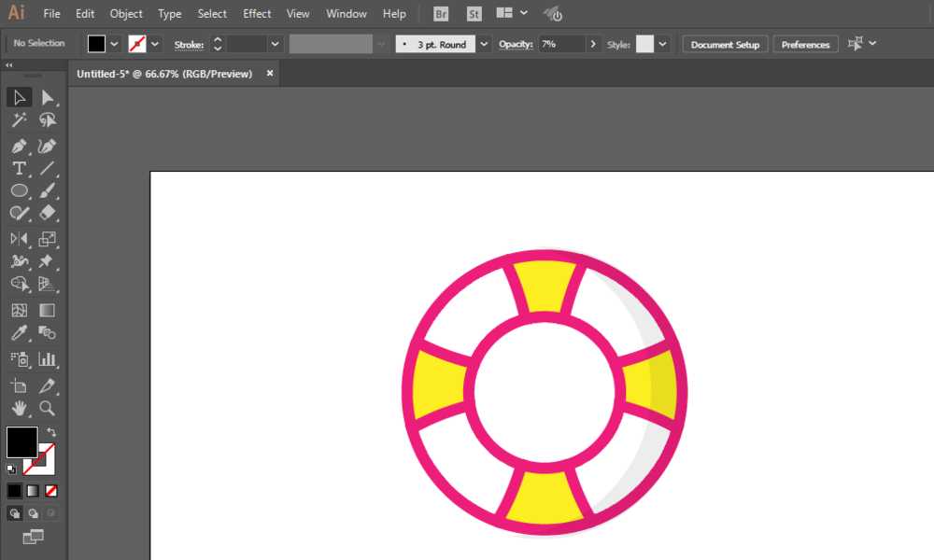934x560 pixels.
Task: Activate the Type tool
Action: [x=19, y=169]
